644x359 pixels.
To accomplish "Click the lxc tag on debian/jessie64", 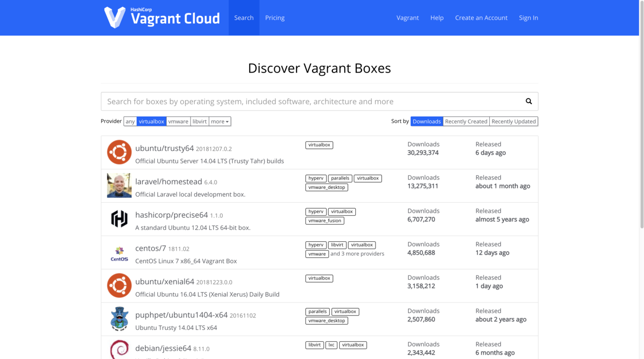I will 331,345.
